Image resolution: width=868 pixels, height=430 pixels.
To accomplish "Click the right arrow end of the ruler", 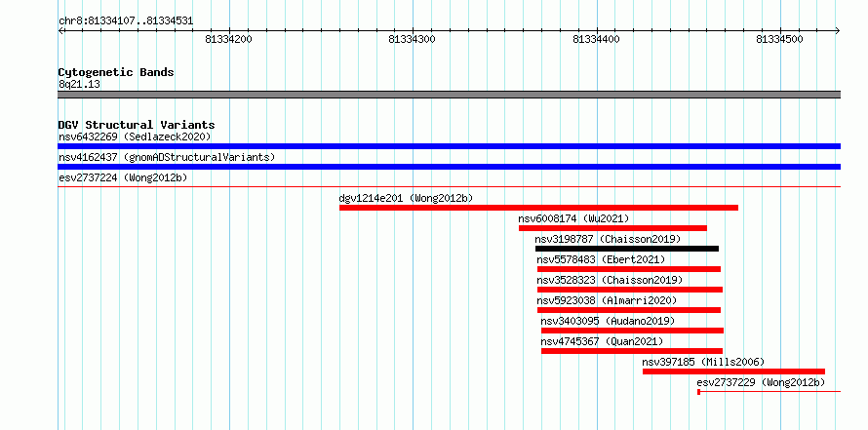I will pos(838,30).
